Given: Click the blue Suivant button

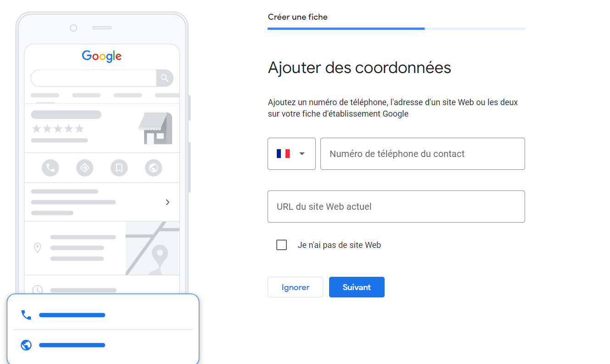Looking at the screenshot, I should point(357,287).
